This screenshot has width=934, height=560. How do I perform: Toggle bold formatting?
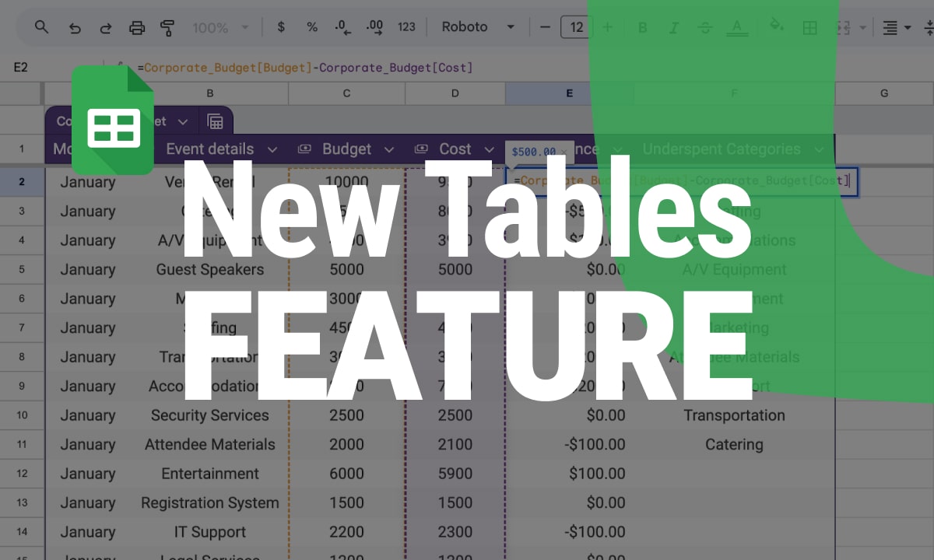point(642,26)
